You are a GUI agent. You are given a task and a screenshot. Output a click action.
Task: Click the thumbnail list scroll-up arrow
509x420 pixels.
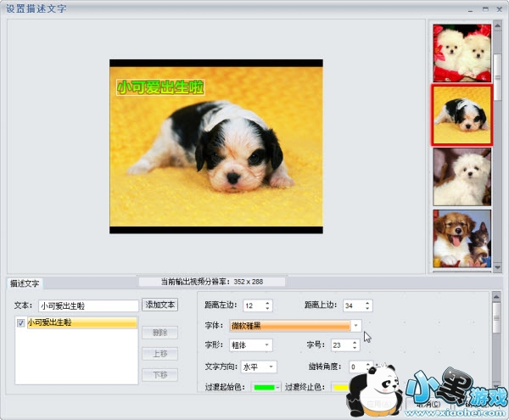pyautogui.click(x=498, y=25)
